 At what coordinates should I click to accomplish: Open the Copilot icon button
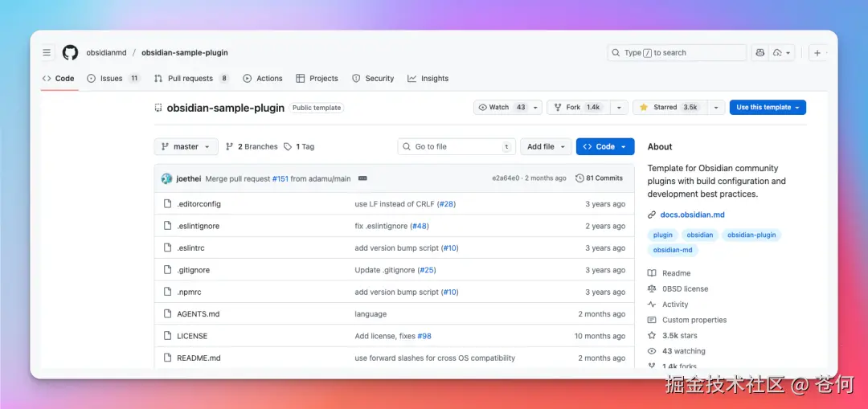coord(759,52)
